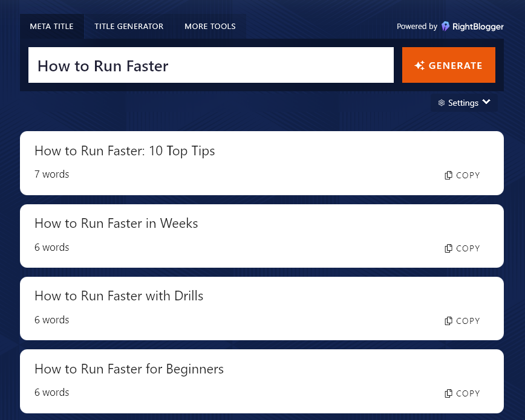The width and height of the screenshot is (525, 420).
Task: Click the copy icon for 'for Beginners' title
Action: point(448,393)
